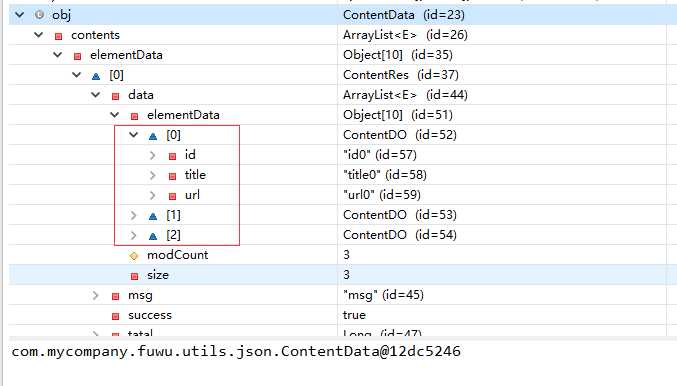Click value ArrayList<E> (id=26)
The width and height of the screenshot is (677, 386).
point(405,35)
